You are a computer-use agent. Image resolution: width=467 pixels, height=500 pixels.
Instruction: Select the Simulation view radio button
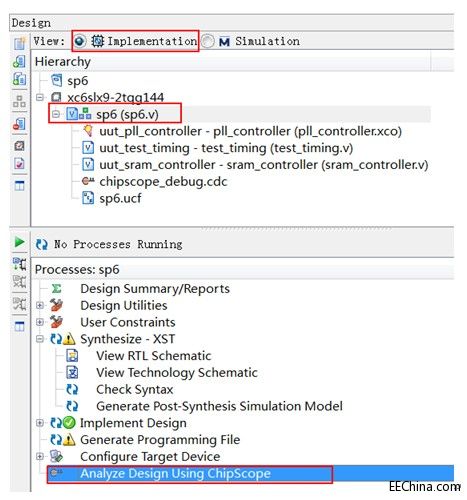coord(208,41)
